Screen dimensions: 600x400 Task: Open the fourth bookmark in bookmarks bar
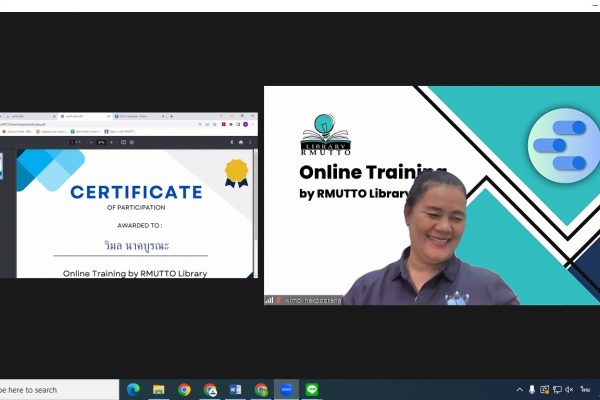[121, 131]
